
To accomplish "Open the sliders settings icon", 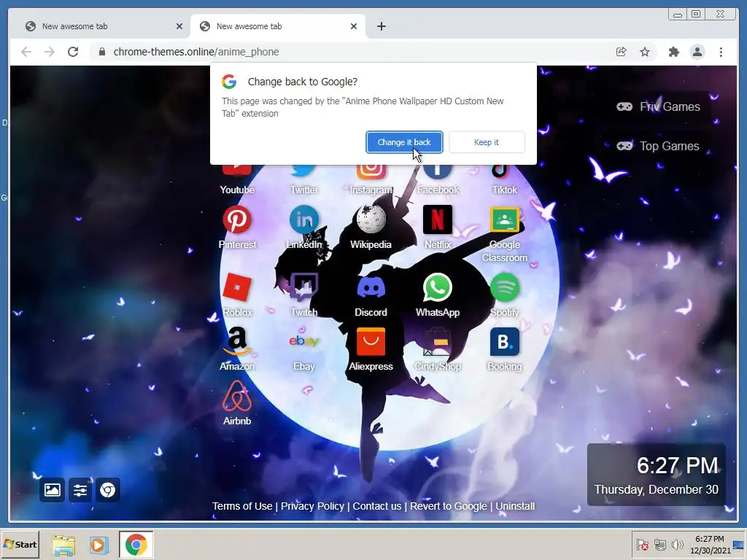I will (80, 489).
